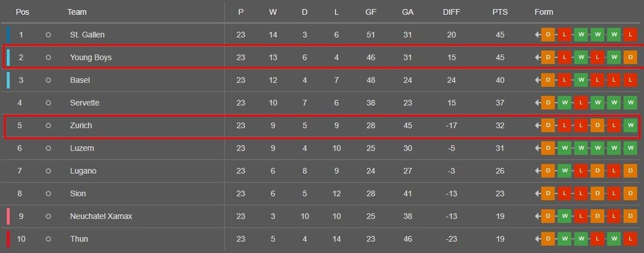Click the circle icon beside Young Boys
This screenshot has height=253, width=644.
coord(48,57)
